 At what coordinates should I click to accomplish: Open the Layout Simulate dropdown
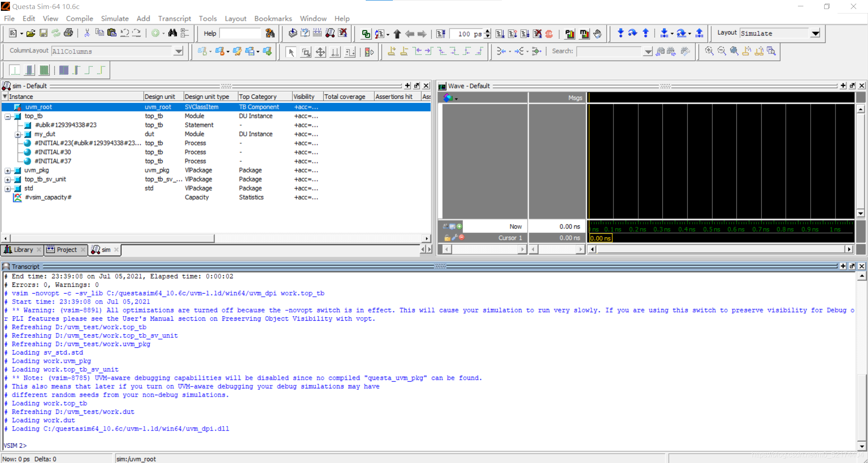click(815, 33)
